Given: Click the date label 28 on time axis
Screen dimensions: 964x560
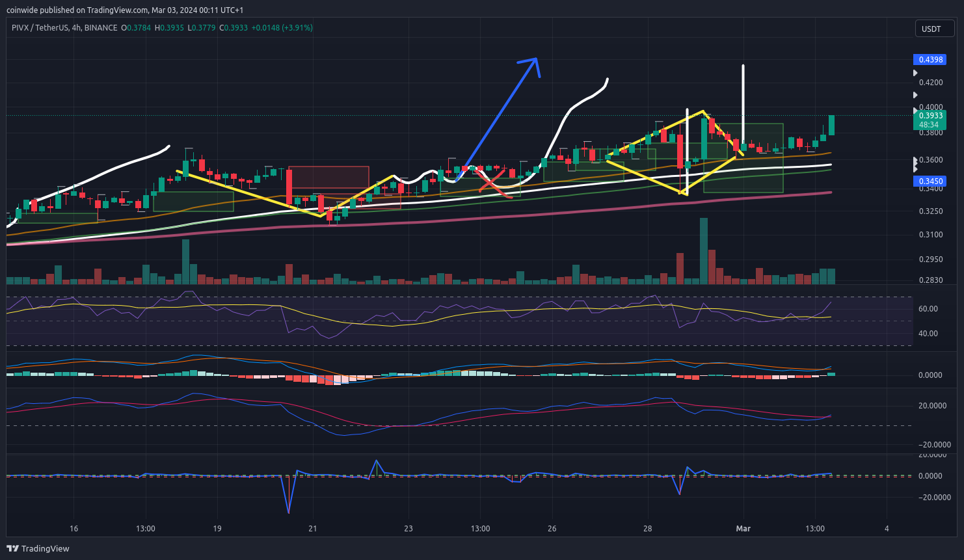Looking at the screenshot, I should coord(648,529).
